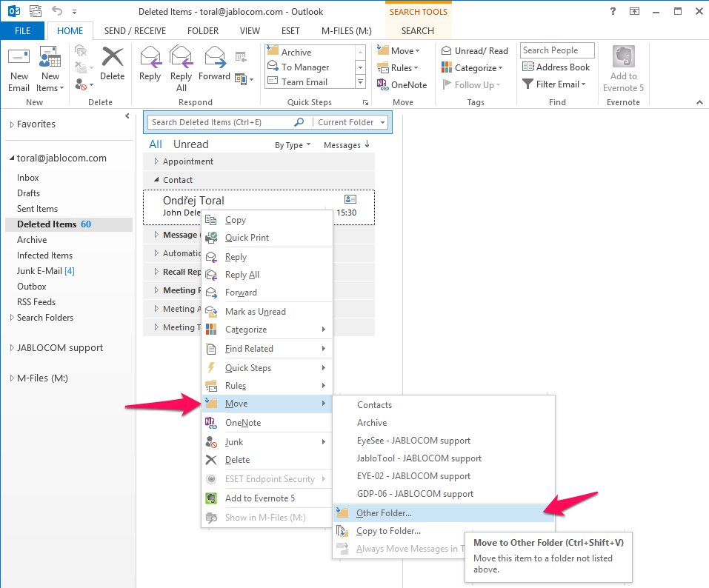The width and height of the screenshot is (709, 588).
Task: Select the Team Email quick step
Action: 304,82
